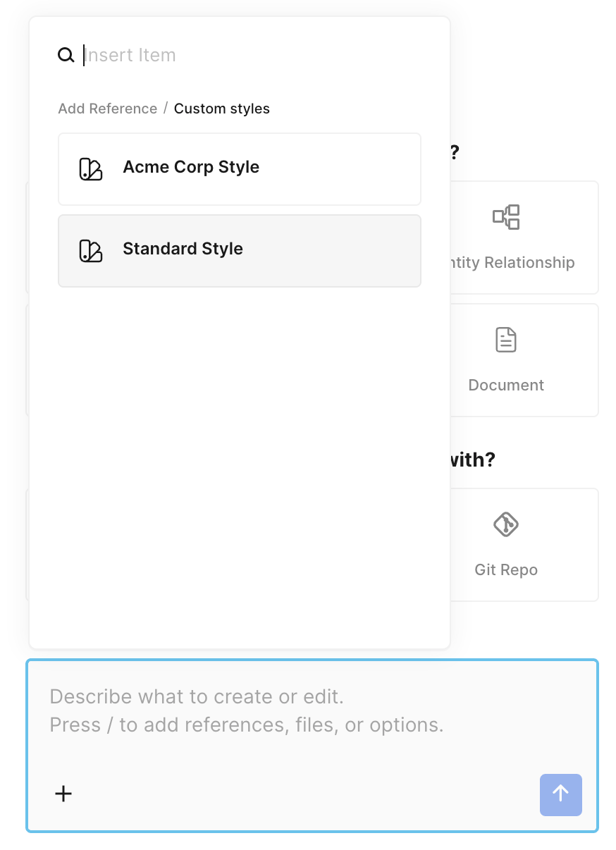Select the Acme Corp Style item
Viewport: 616px width, 850px height.
click(x=240, y=169)
